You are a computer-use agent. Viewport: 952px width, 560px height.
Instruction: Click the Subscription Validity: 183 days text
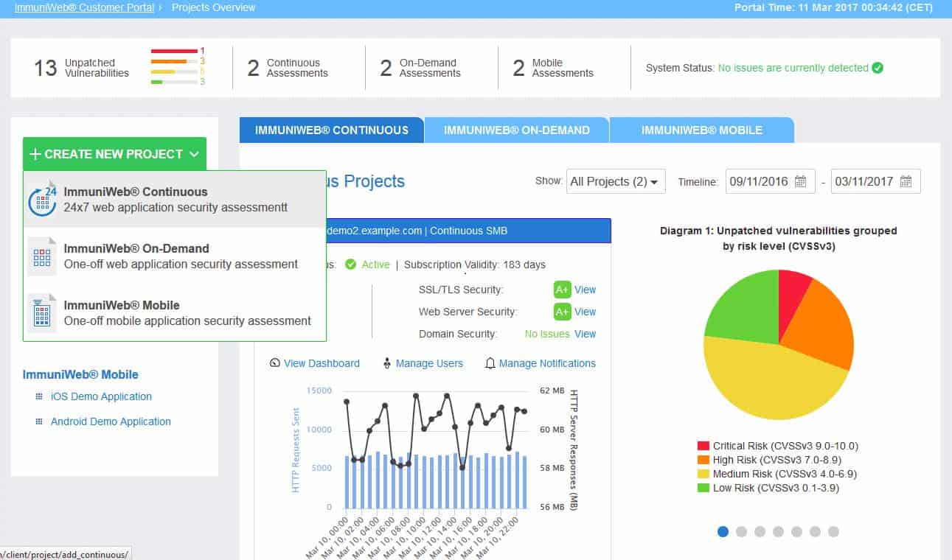[x=475, y=265]
